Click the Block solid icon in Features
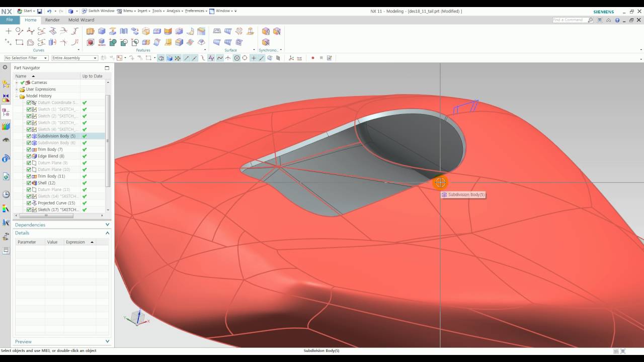 102,31
